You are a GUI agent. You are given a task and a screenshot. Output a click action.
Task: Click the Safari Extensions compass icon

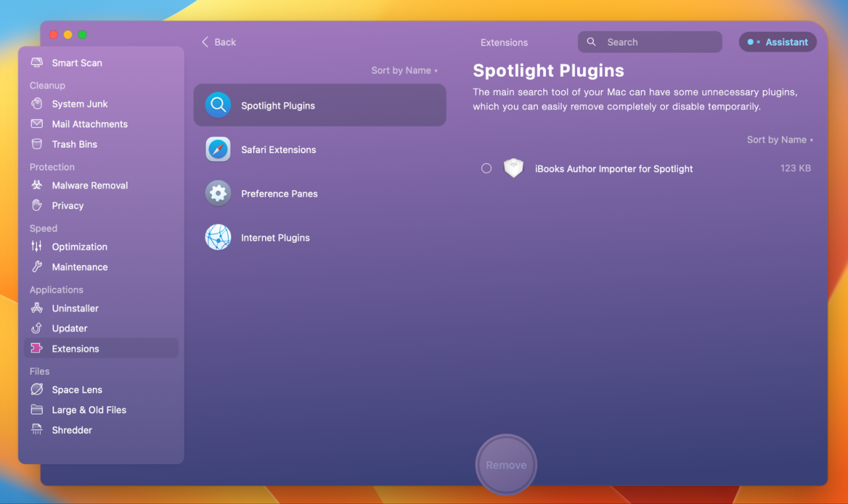(218, 149)
